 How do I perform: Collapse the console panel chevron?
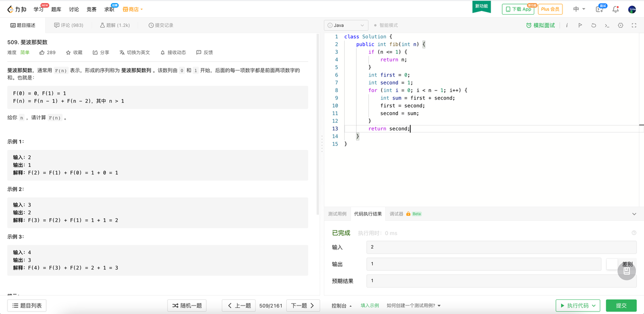pyautogui.click(x=634, y=214)
